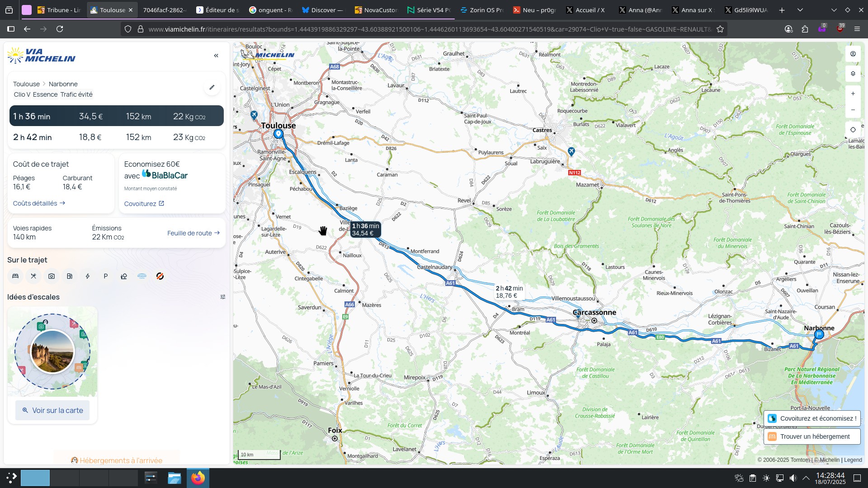
Task: Open BlaBlaCar Covoiturez link
Action: coord(144,204)
